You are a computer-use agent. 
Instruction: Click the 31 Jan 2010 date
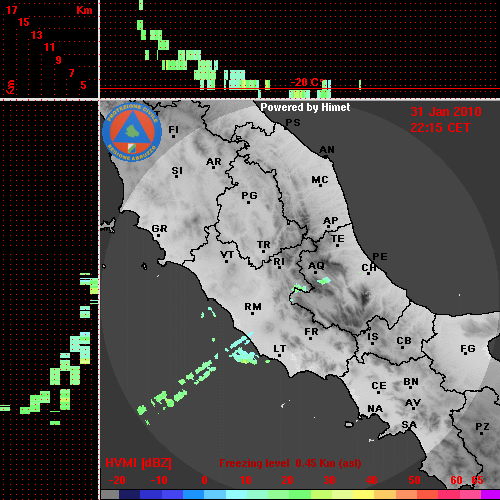coord(446,112)
